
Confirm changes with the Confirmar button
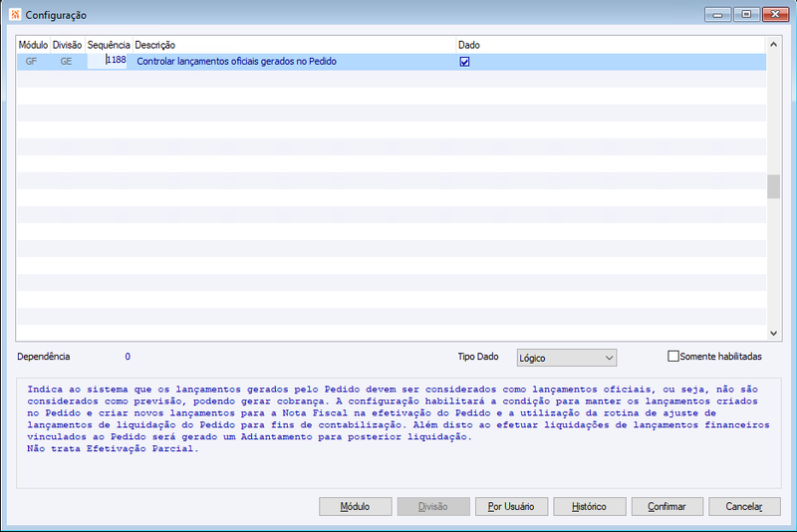click(x=667, y=506)
